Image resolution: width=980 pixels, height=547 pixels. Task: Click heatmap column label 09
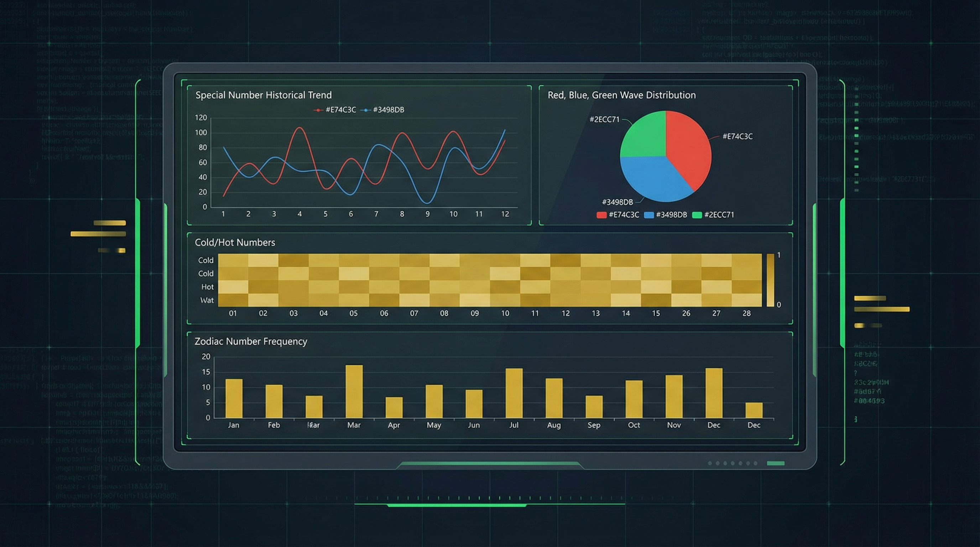474,313
